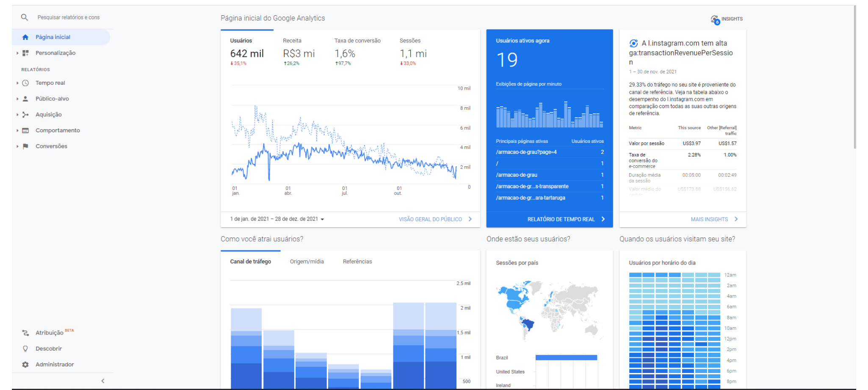Click the Brazil sessions bar
This screenshot has width=868, height=390.
566,358
